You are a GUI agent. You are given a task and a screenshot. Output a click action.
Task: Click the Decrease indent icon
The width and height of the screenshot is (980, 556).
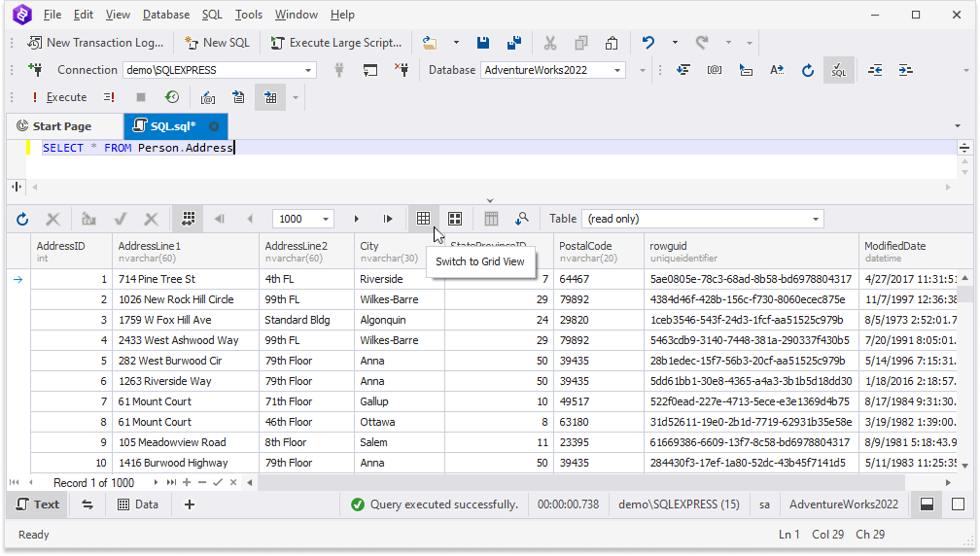[x=875, y=70]
